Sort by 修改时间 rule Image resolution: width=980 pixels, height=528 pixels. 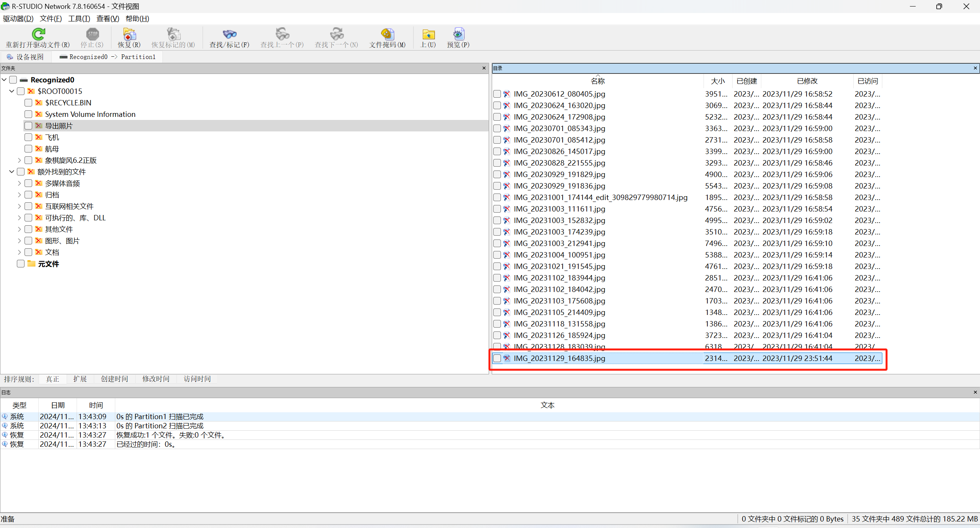tap(156, 379)
